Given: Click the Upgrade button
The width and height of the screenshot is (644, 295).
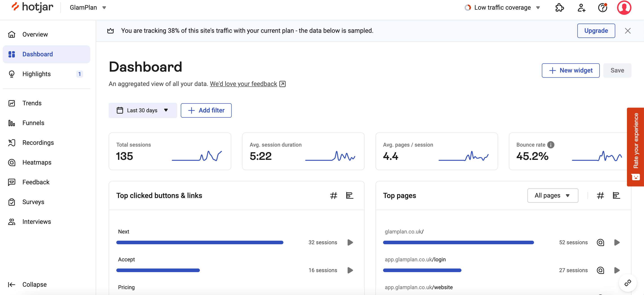Looking at the screenshot, I should pyautogui.click(x=596, y=31).
